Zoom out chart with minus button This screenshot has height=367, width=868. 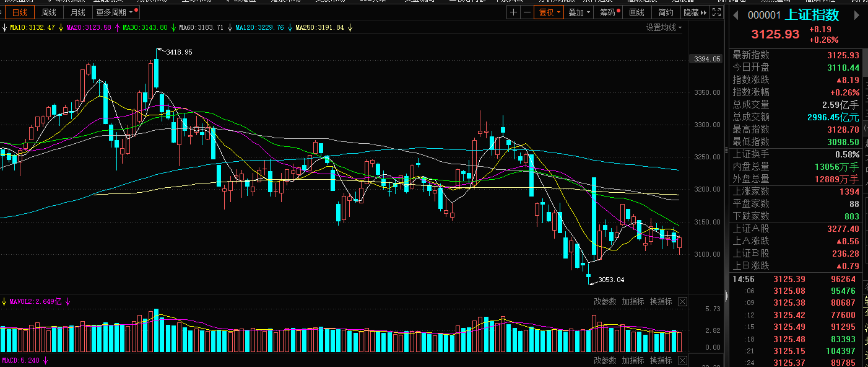pyautogui.click(x=527, y=12)
